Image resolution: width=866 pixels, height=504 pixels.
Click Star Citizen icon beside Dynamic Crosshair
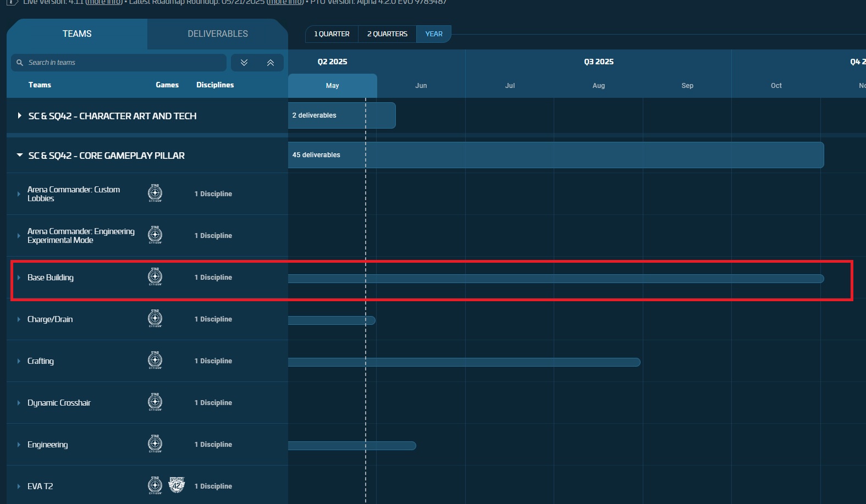[x=155, y=402]
